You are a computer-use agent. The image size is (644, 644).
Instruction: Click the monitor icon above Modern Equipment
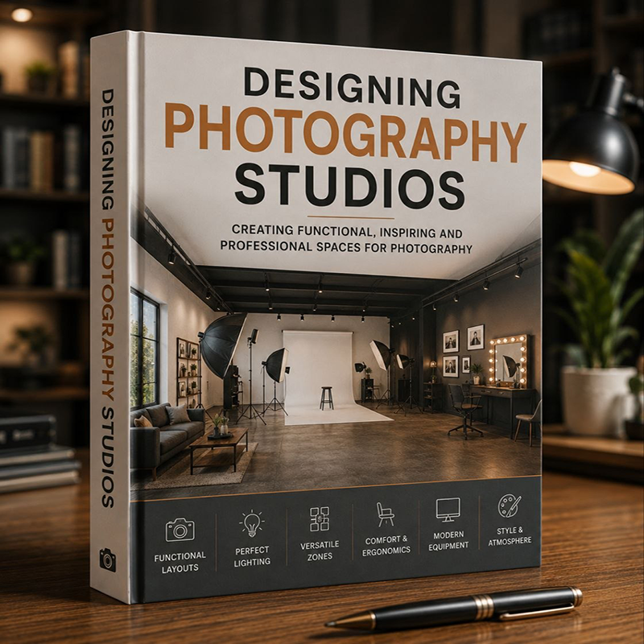tap(448, 510)
